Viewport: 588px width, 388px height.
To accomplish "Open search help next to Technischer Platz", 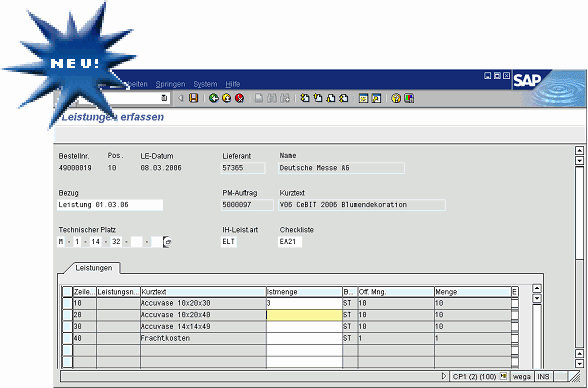I will (167, 242).
